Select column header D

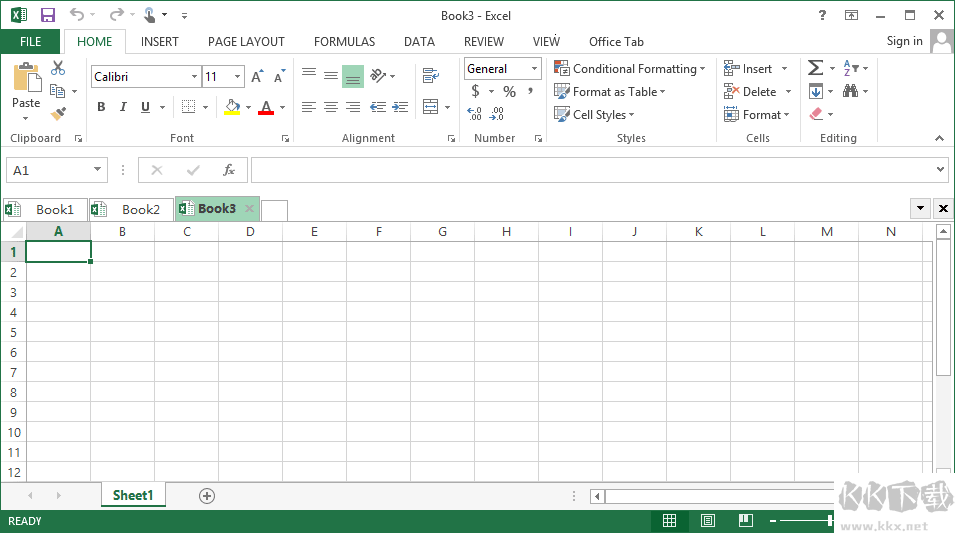[250, 232]
